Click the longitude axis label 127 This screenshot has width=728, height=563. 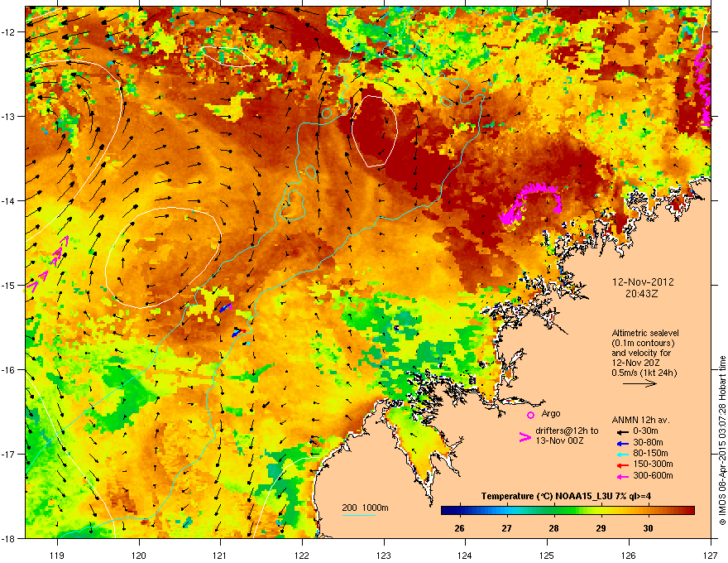coord(711,555)
